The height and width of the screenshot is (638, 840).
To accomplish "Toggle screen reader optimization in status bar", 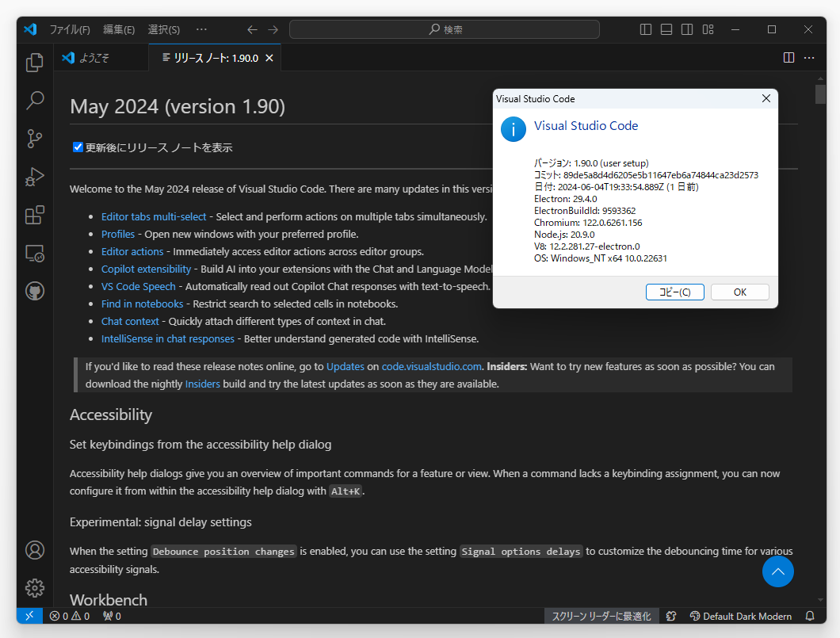I will tap(601, 616).
